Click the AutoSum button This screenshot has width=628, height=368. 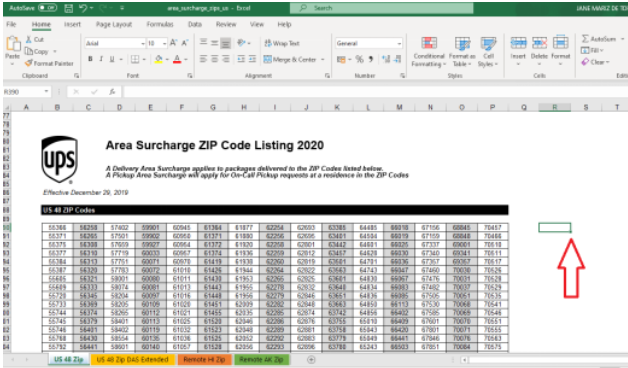pyautogui.click(x=599, y=39)
